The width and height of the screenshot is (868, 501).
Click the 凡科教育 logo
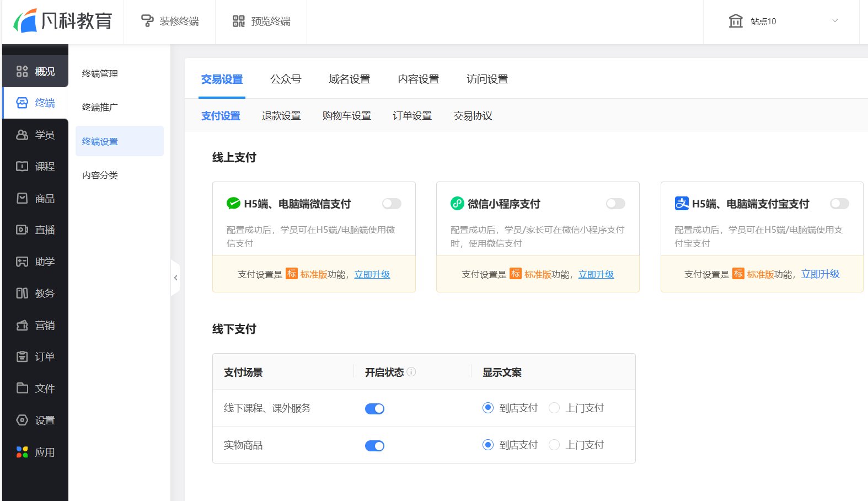(62, 21)
